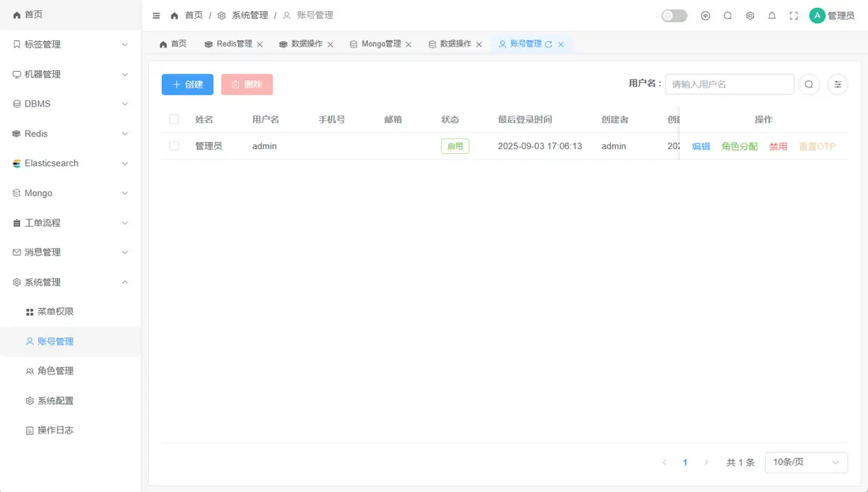Viewport: 868px width, 492px height.
Task: Expand the 机器管理 sidebar menu
Action: (x=70, y=74)
